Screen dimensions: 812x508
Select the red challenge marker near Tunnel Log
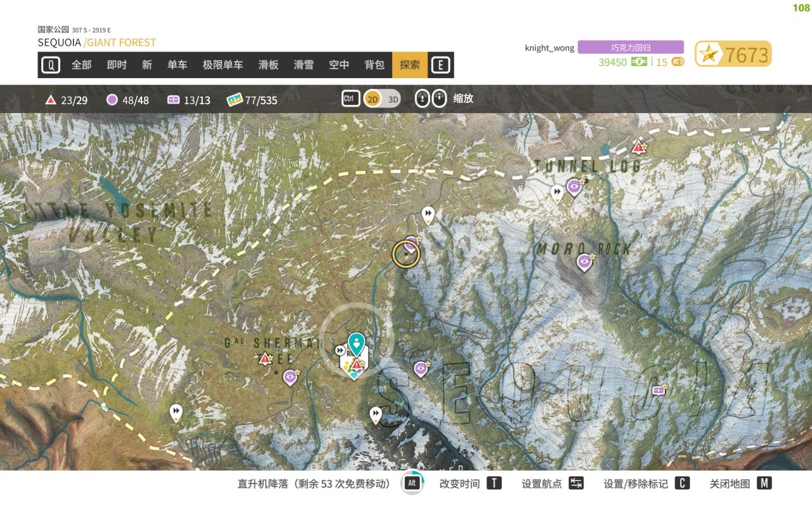coord(638,147)
